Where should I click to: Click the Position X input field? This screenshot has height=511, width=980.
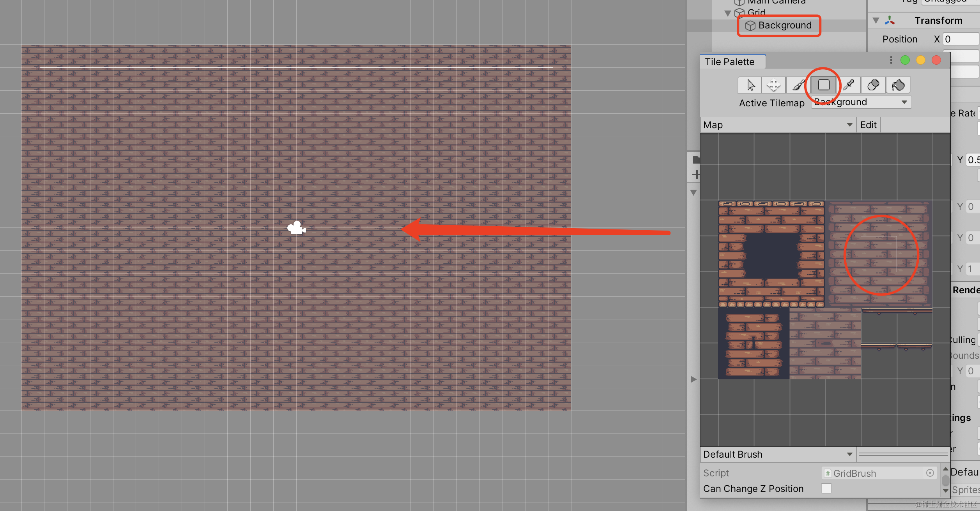[961, 39]
